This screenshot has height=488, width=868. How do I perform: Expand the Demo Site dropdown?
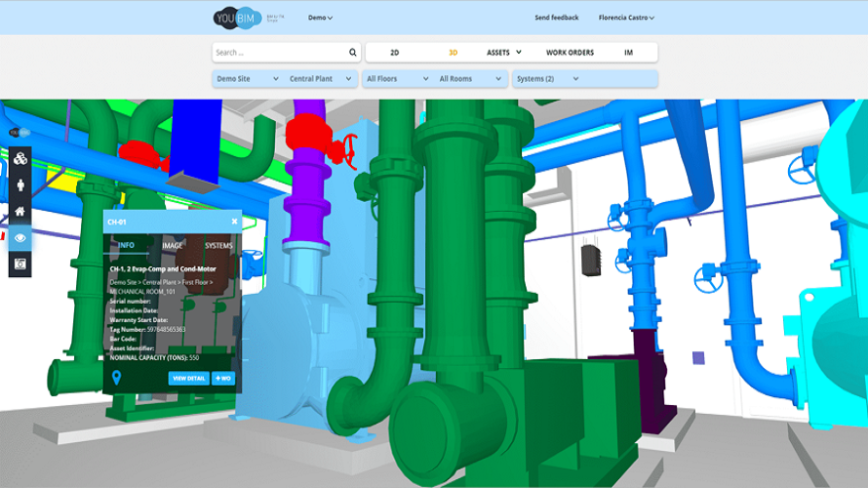[x=248, y=79]
